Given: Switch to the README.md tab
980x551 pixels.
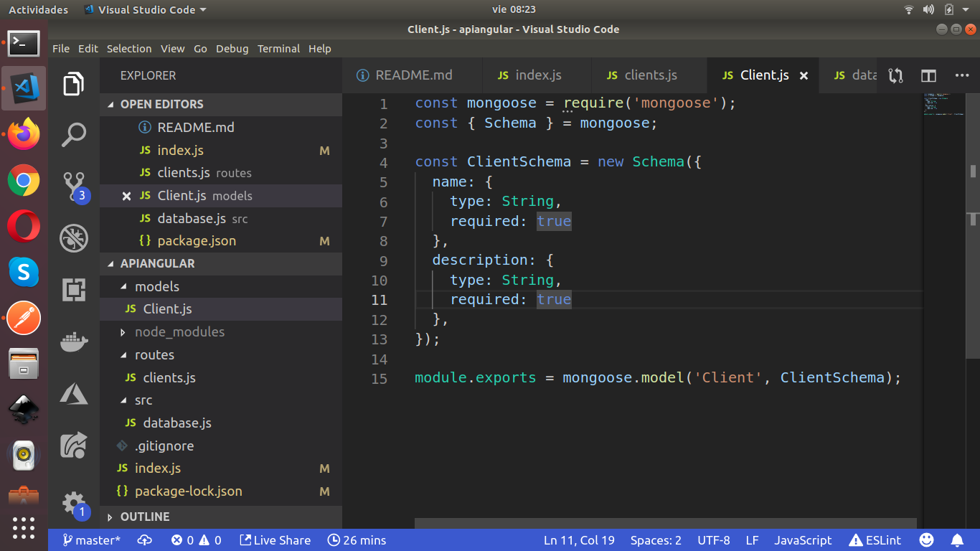Looking at the screenshot, I should click(412, 75).
